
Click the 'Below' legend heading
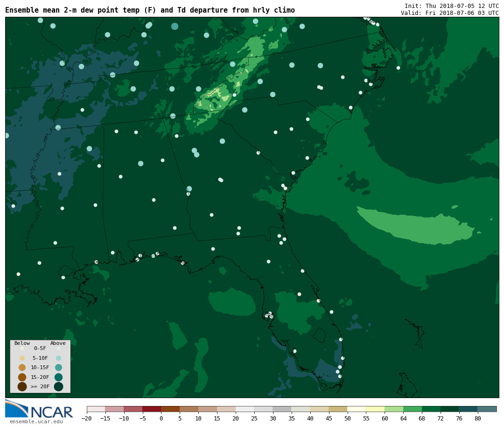click(22, 343)
